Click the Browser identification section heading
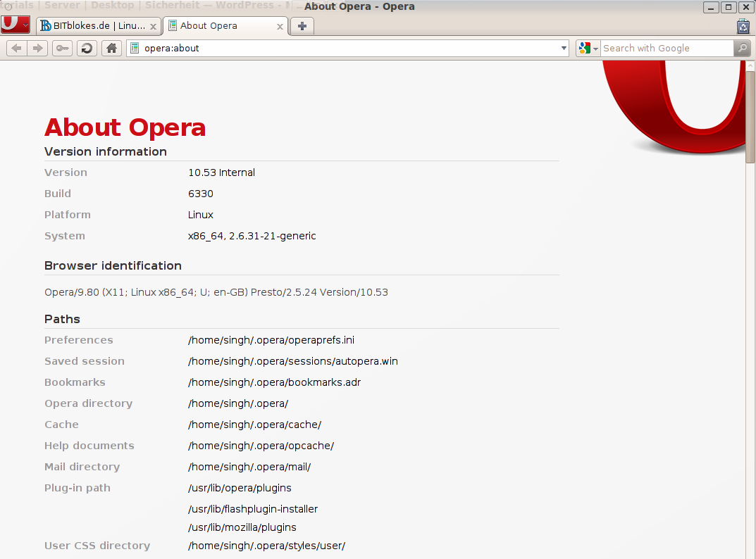756x559 pixels. (x=113, y=266)
